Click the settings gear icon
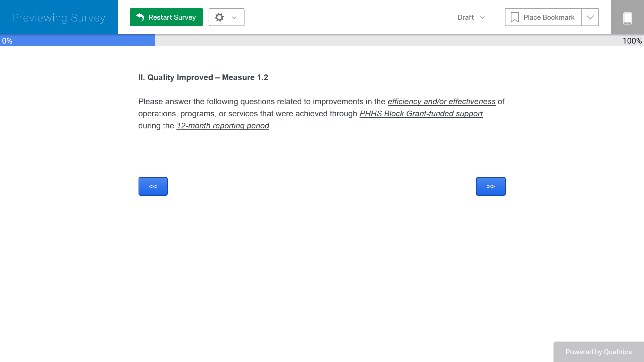 219,17
